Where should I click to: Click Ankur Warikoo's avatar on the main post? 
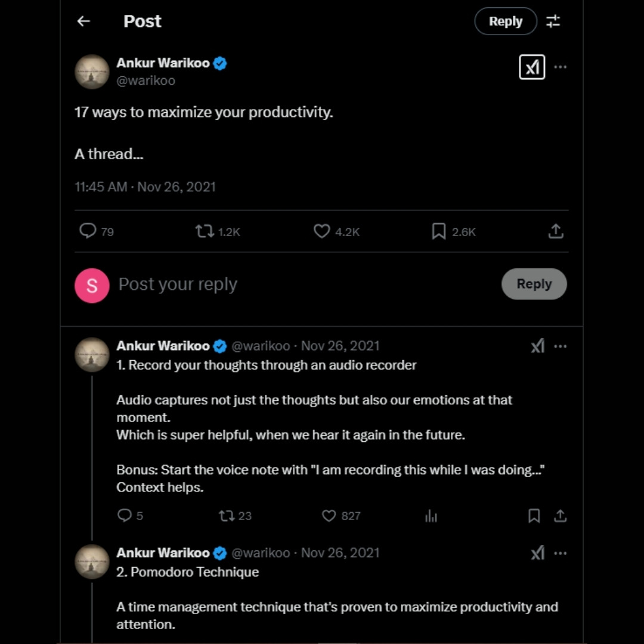coord(92,72)
